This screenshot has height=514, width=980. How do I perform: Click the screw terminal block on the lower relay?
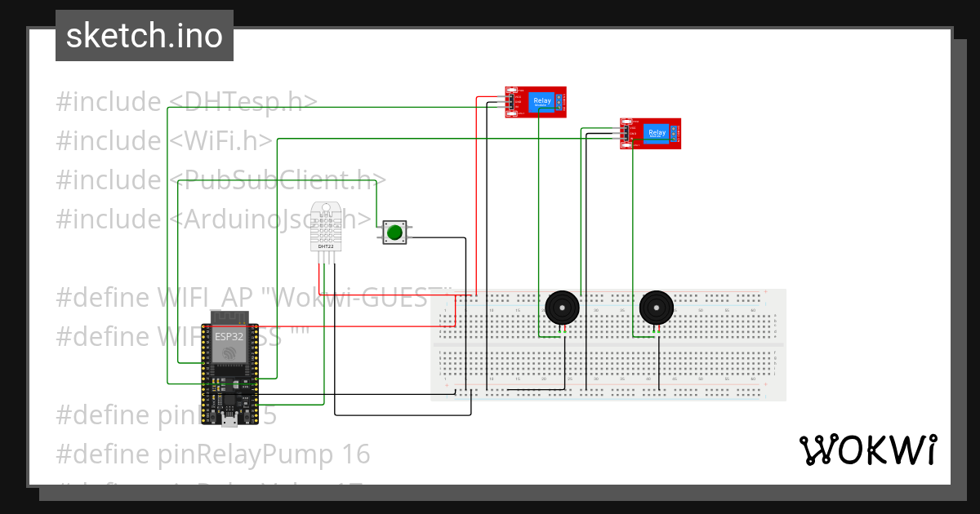coord(674,134)
